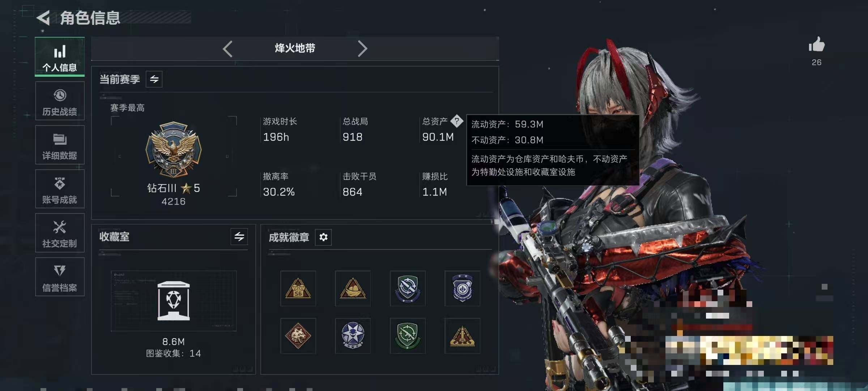Open the 社交定制 sidebar tab
The height and width of the screenshot is (391, 868).
click(x=60, y=233)
